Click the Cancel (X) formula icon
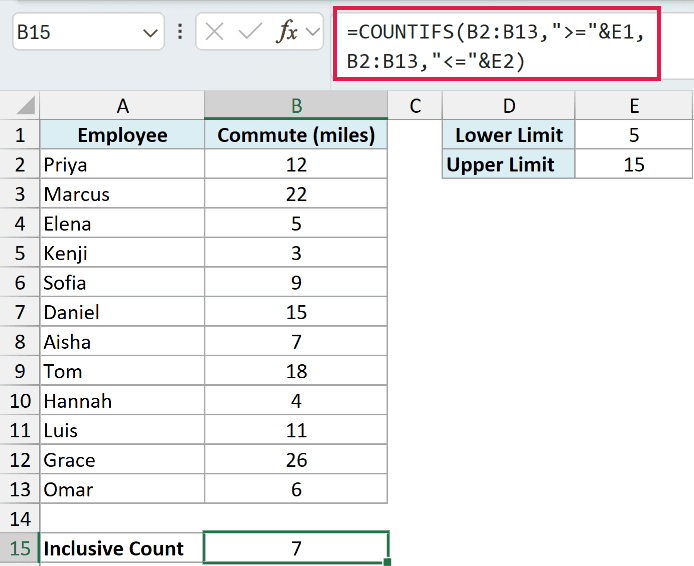 point(215,32)
